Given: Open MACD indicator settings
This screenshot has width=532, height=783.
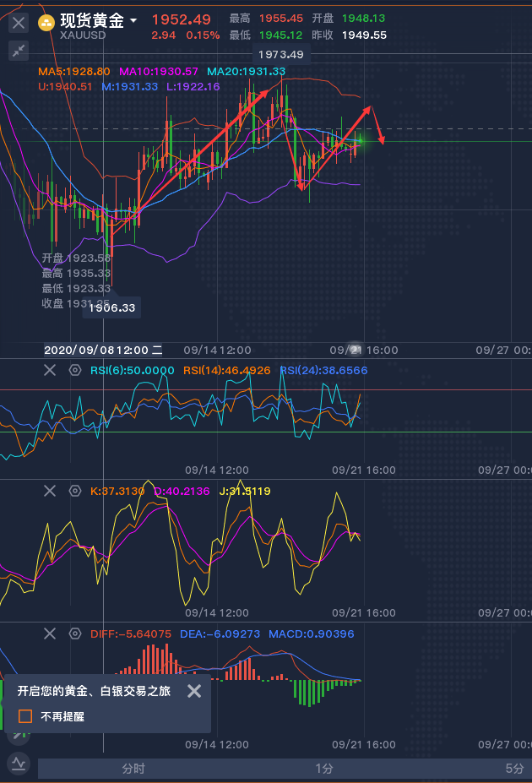Looking at the screenshot, I should (x=75, y=633).
